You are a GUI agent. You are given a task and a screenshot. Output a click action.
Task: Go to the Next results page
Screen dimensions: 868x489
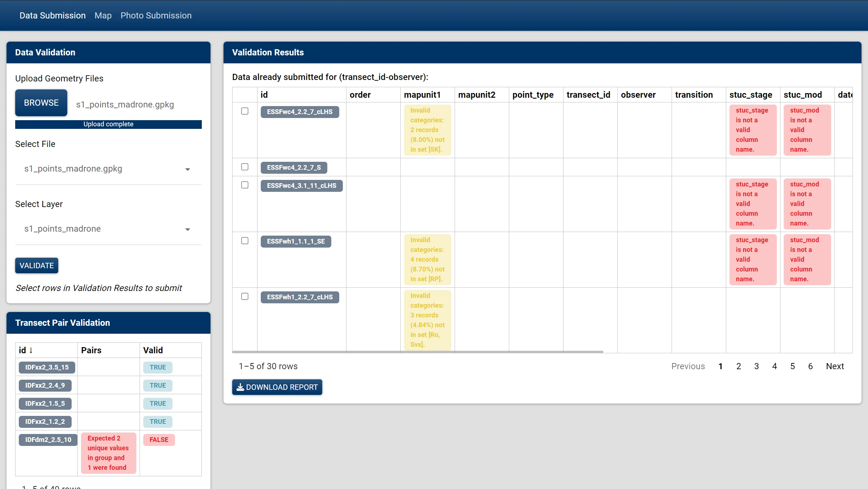tap(835, 366)
